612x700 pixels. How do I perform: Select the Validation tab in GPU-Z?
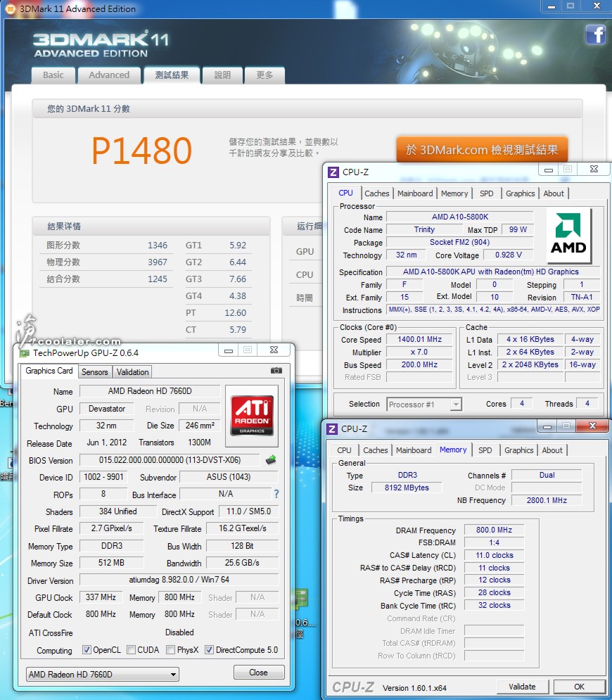pos(132,372)
